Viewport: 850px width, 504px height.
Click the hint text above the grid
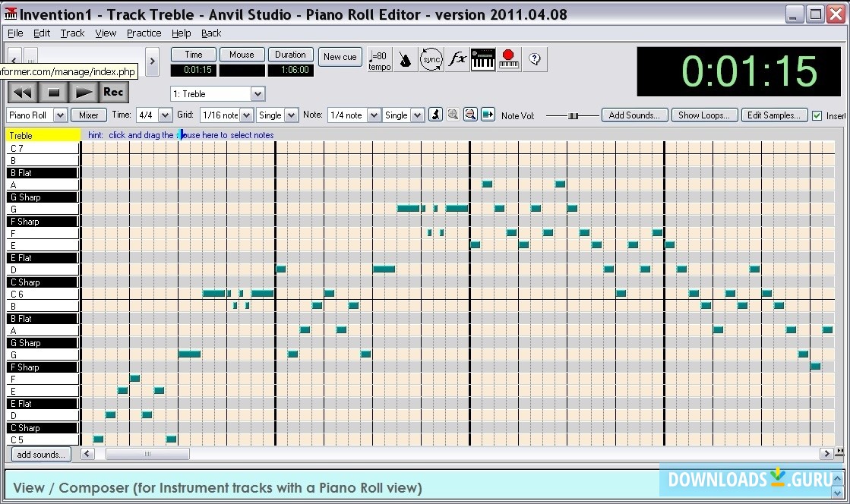pyautogui.click(x=181, y=135)
